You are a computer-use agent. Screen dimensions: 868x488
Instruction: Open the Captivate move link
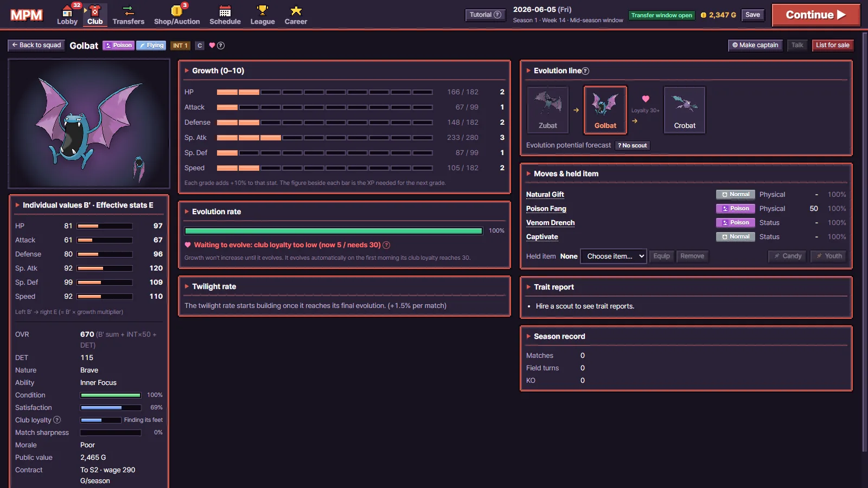pyautogui.click(x=542, y=237)
